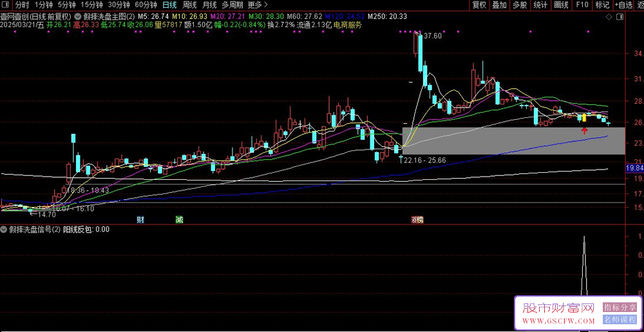The height and width of the screenshot is (332, 644).
Task: Expand the 更多 periods menu
Action: pos(258,5)
